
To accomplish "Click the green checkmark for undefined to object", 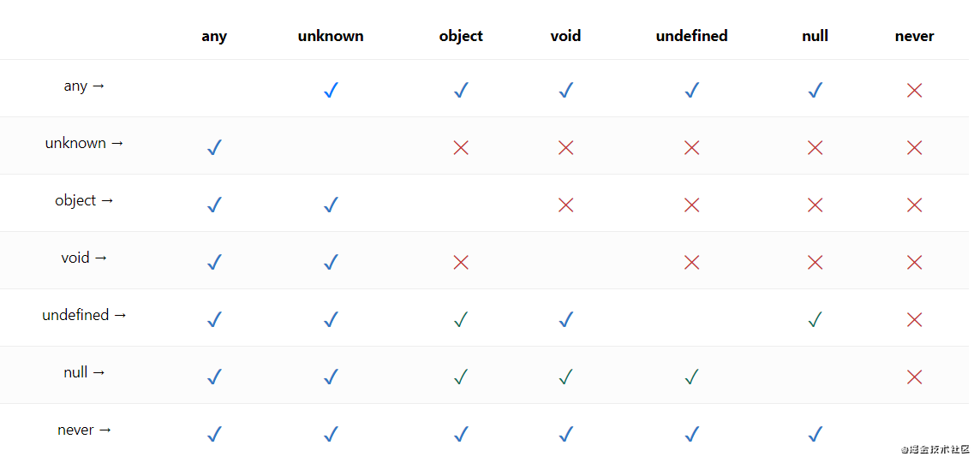I will [x=461, y=319].
